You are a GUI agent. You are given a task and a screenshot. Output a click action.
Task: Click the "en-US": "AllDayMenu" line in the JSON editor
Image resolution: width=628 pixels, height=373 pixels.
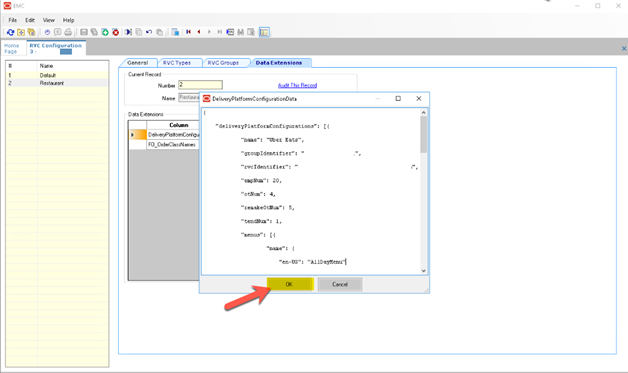[312, 262]
